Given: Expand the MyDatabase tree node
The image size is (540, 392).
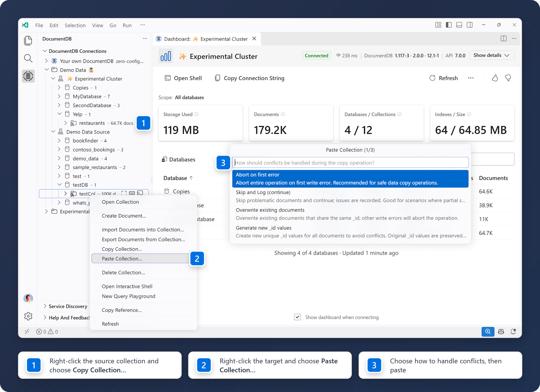Looking at the screenshot, I should [59, 96].
